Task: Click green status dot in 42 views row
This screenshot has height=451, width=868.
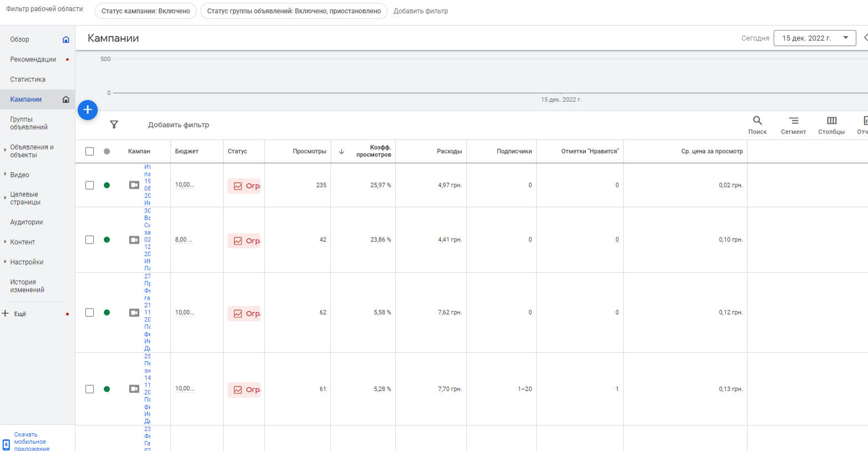Action: (107, 240)
